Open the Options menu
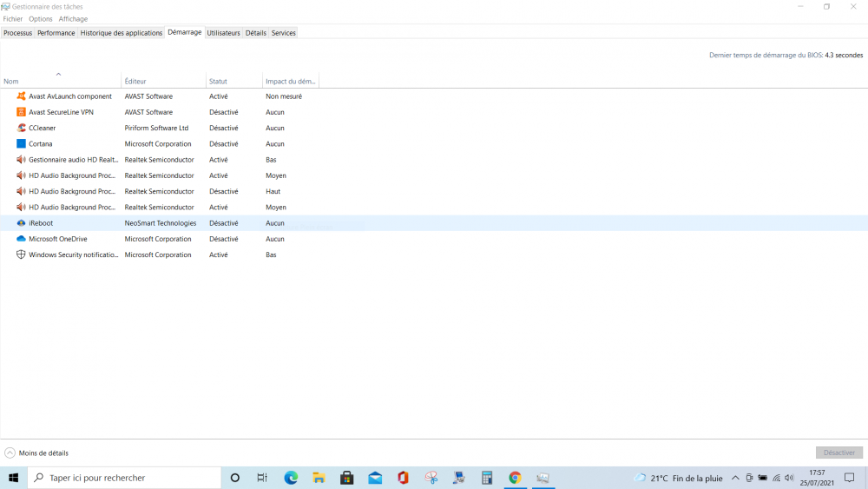The width and height of the screenshot is (868, 489). click(41, 19)
